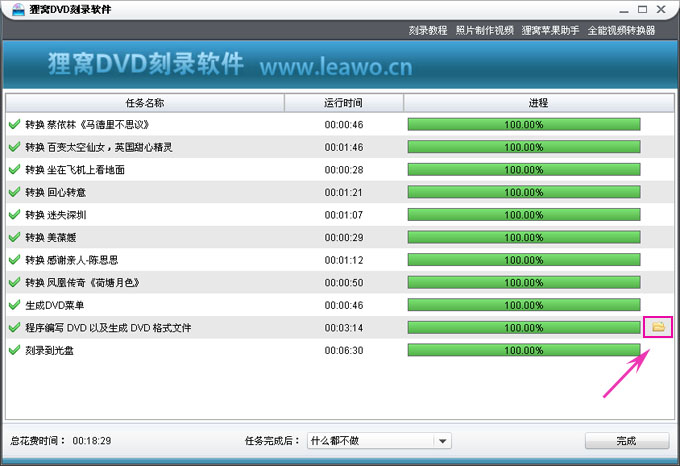Select the 刻录到光盘 task name
The height and width of the screenshot is (466, 680).
coord(49,350)
